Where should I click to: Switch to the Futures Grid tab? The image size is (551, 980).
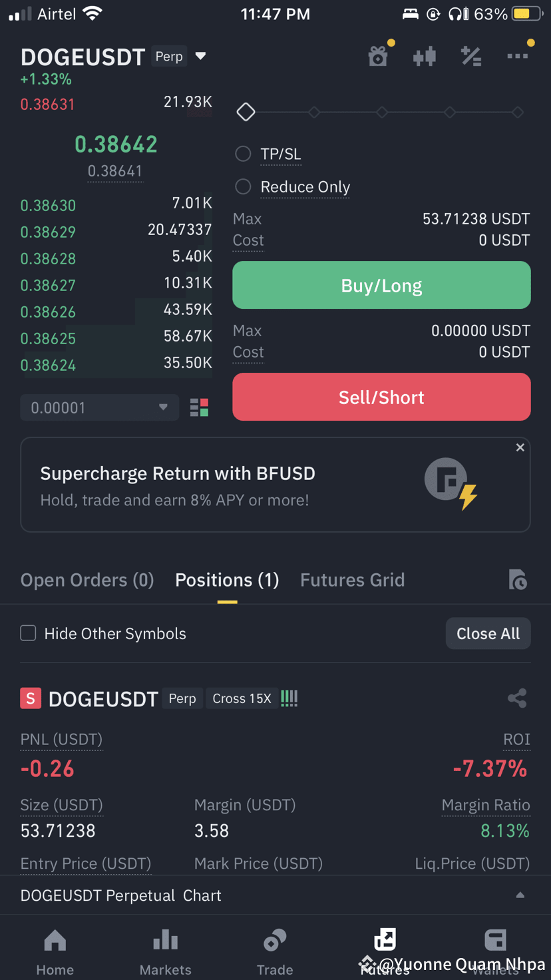point(352,580)
